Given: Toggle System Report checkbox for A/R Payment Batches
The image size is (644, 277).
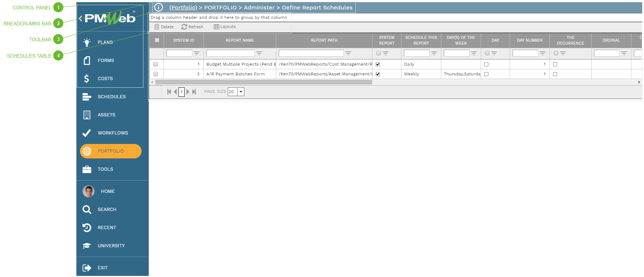Looking at the screenshot, I should [378, 74].
